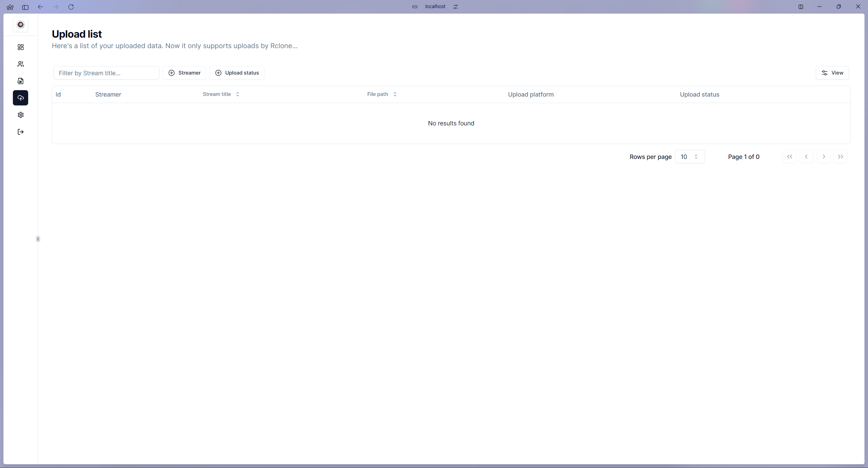Screen dimensions: 868x468
Task: Click the sidebar resize drag handle
Action: [38, 239]
